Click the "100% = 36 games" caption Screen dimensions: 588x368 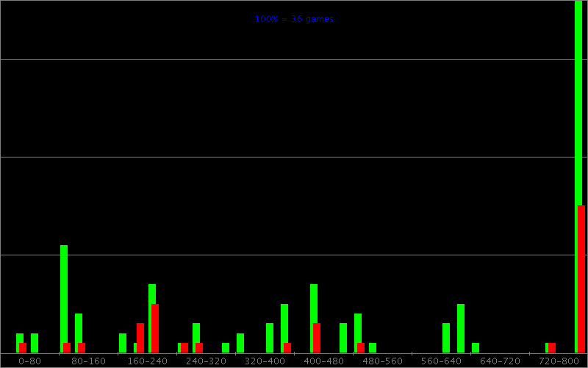click(x=294, y=19)
